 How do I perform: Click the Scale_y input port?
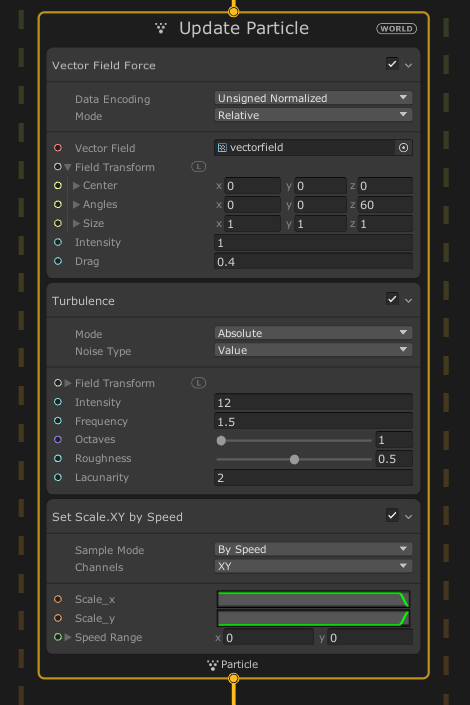tap(58, 618)
